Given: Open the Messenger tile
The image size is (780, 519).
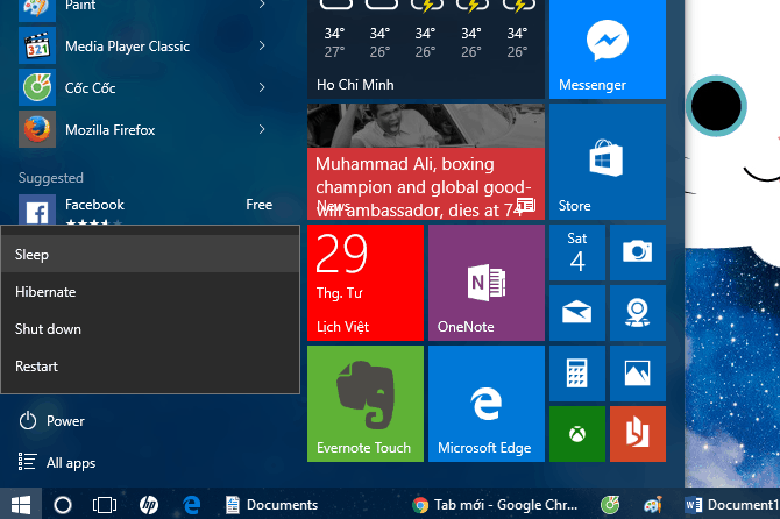Looking at the screenshot, I should coord(606,49).
